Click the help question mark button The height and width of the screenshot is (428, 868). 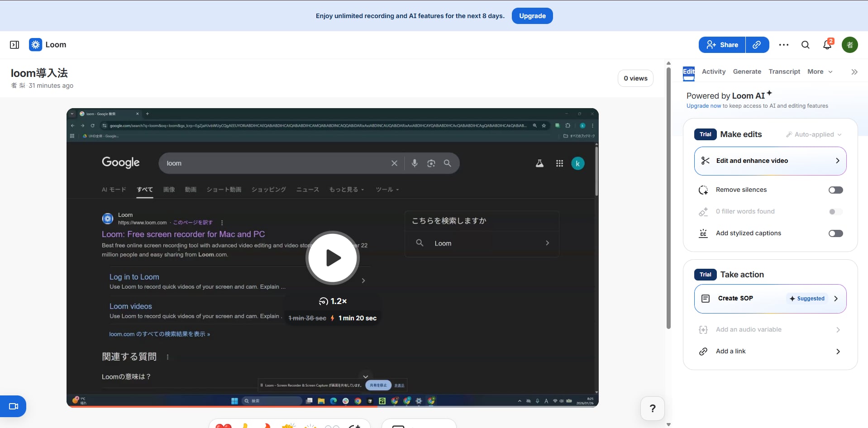pyautogui.click(x=652, y=409)
